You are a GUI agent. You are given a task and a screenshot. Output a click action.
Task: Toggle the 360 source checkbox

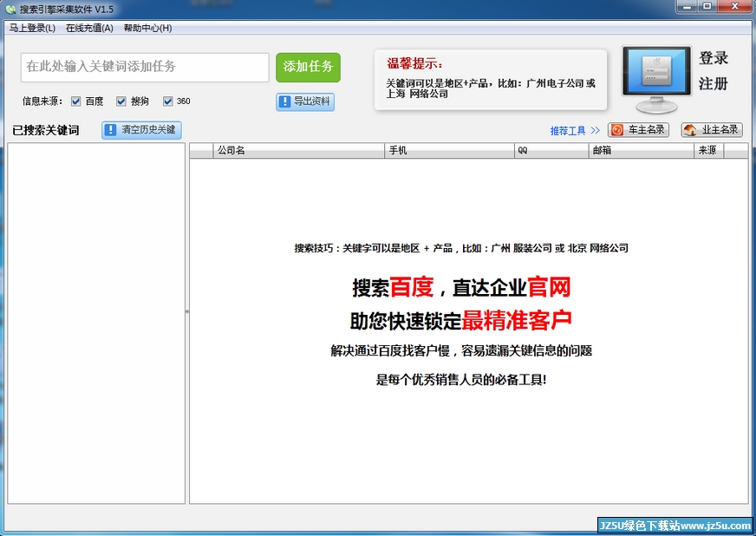(x=168, y=101)
